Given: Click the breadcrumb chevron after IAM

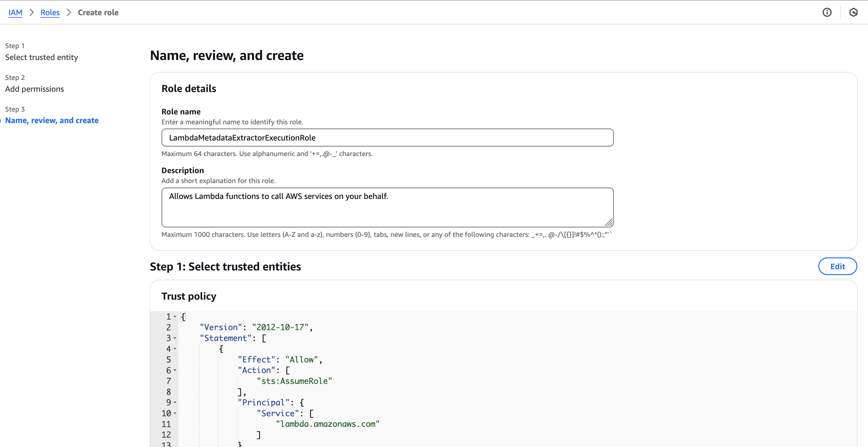Looking at the screenshot, I should pos(32,12).
